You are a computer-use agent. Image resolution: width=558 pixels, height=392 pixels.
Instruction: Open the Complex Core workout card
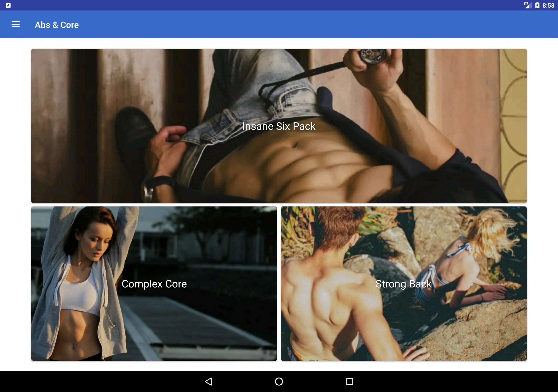coord(154,283)
